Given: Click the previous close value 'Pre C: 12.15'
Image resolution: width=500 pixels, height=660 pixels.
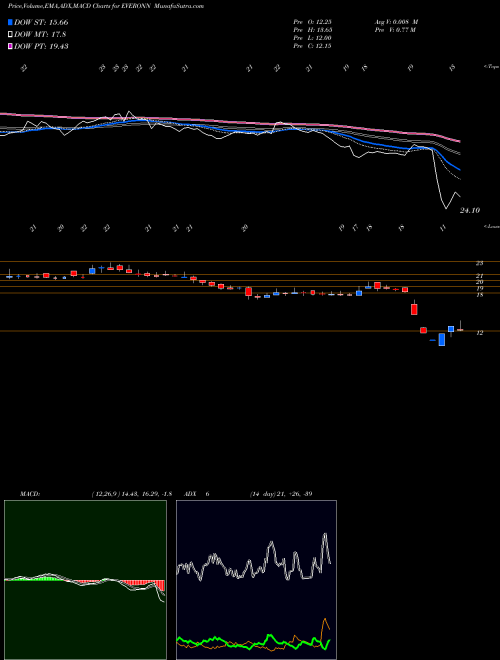Looking at the screenshot, I should [x=312, y=46].
